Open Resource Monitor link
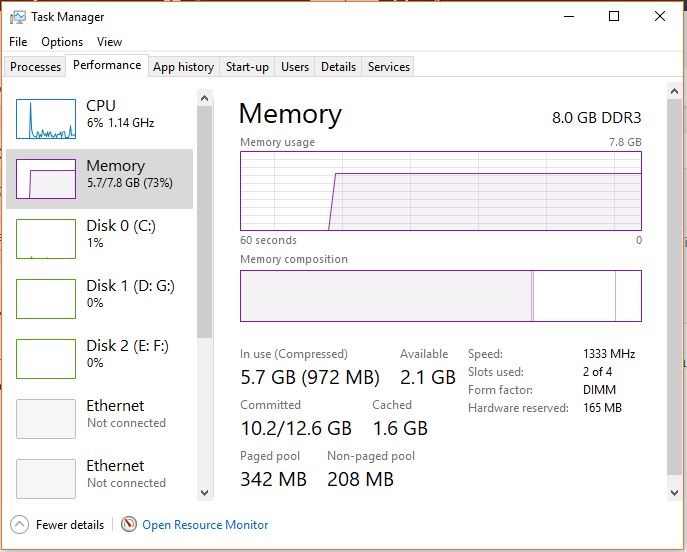 click(205, 525)
